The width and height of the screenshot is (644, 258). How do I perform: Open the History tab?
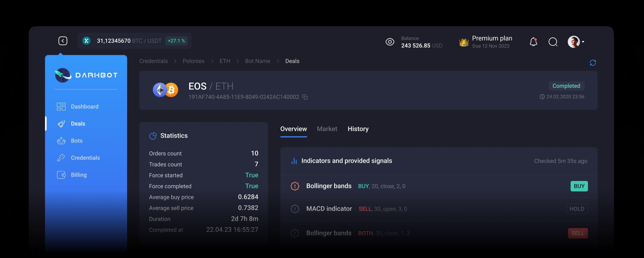coord(358,129)
